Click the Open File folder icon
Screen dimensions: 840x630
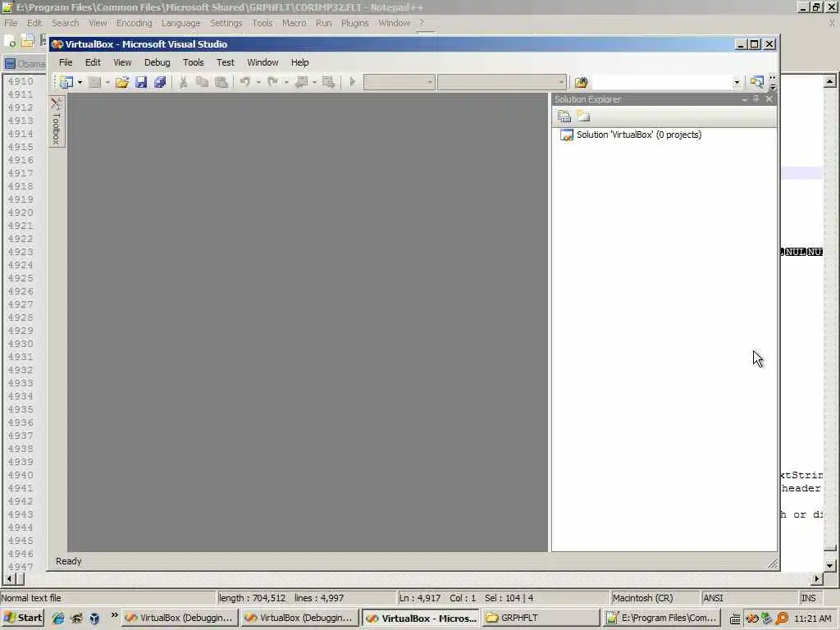(122, 82)
